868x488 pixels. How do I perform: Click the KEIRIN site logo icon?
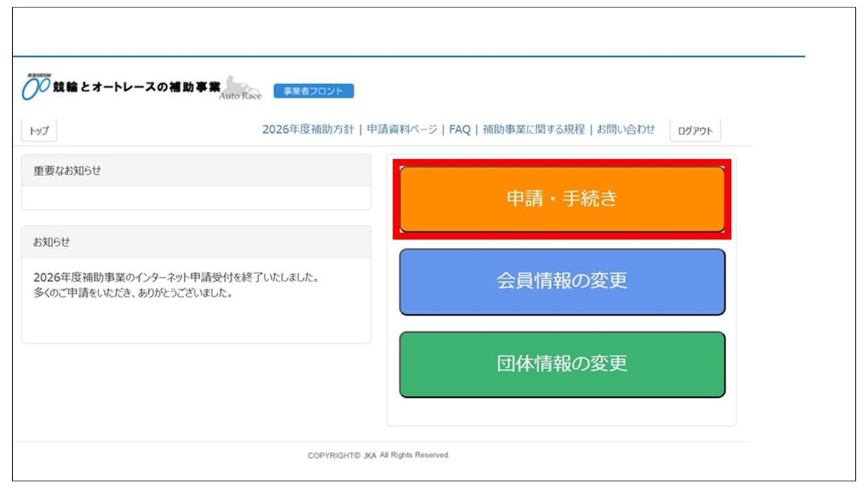(36, 87)
